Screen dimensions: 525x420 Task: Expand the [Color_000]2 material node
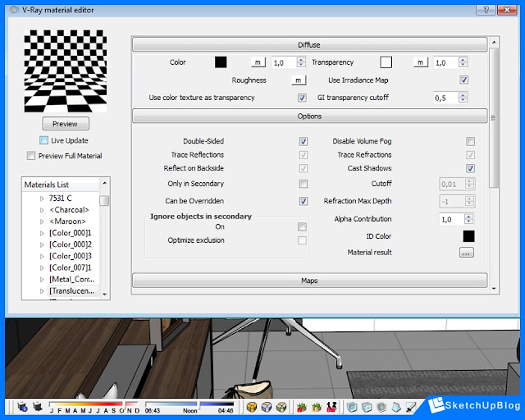(x=42, y=244)
